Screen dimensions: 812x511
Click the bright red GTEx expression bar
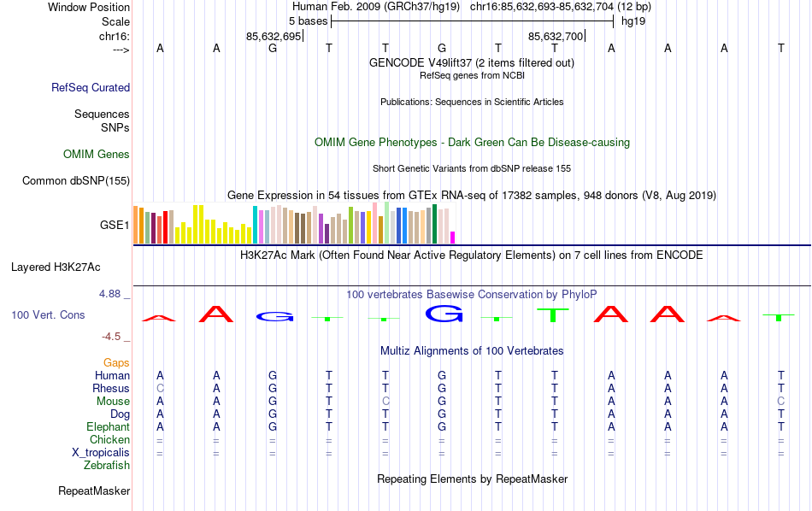(x=165, y=226)
